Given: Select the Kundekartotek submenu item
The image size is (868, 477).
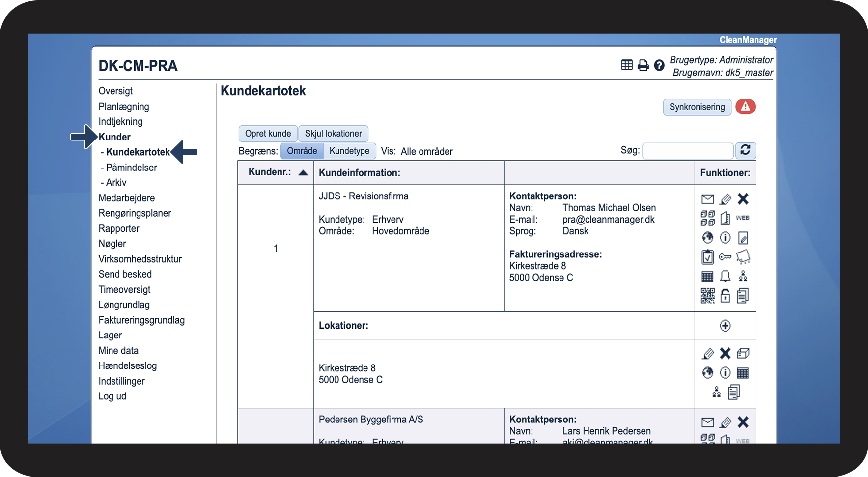Looking at the screenshot, I should point(138,152).
